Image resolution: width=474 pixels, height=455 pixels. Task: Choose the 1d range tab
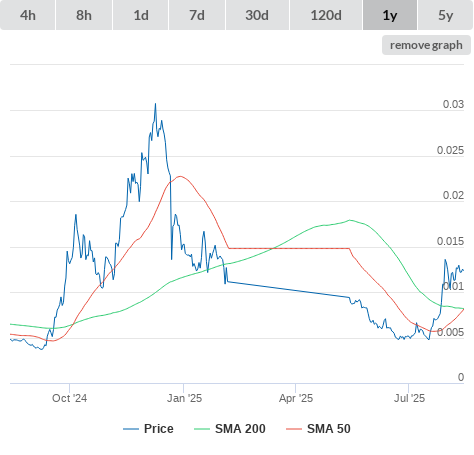(x=141, y=15)
